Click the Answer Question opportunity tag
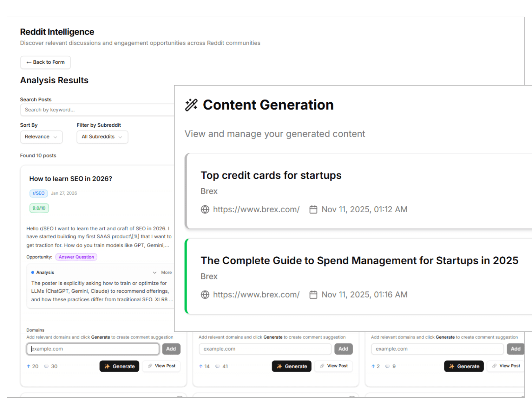Image resolution: width=532 pixels, height=404 pixels. [x=76, y=257]
